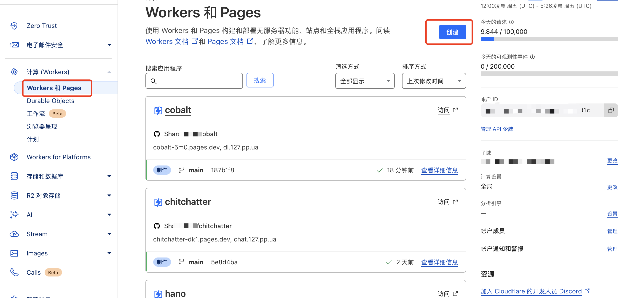Select 浏览器呈现 in the sidebar menu
This screenshot has height=298, width=644.
(x=42, y=126)
